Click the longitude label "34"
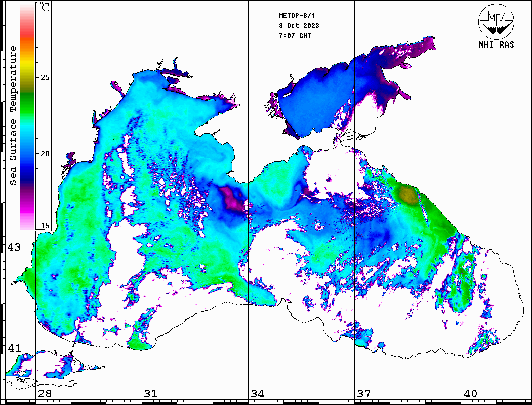The width and height of the screenshot is (532, 405). 257,393
